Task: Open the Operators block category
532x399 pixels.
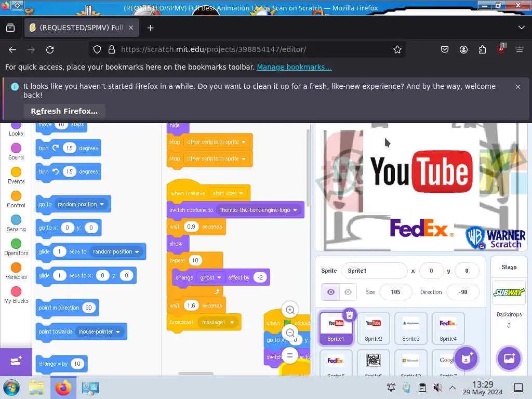Action: 16,247
